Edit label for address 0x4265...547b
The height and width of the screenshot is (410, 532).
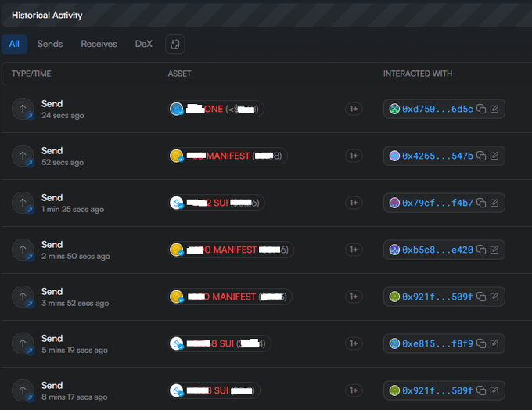click(494, 156)
